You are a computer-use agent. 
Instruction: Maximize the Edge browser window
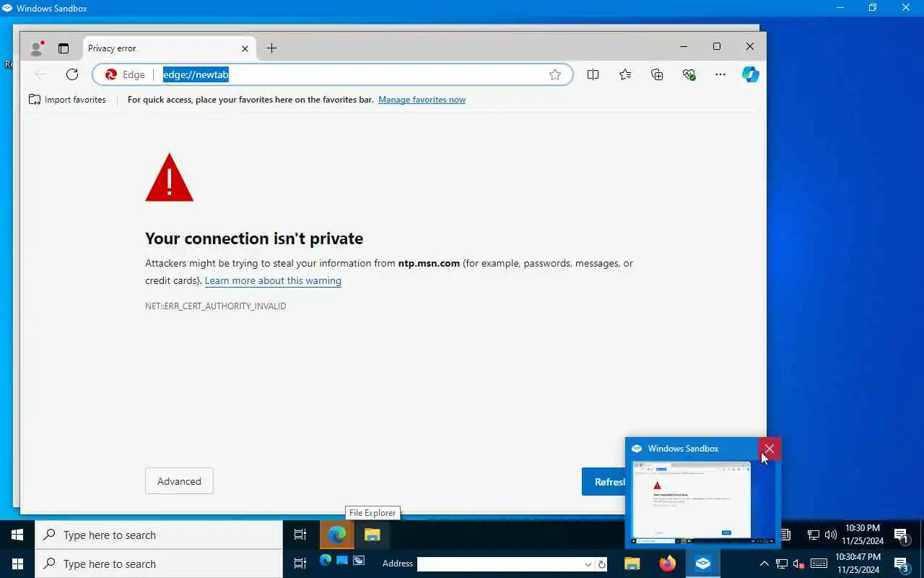(717, 47)
